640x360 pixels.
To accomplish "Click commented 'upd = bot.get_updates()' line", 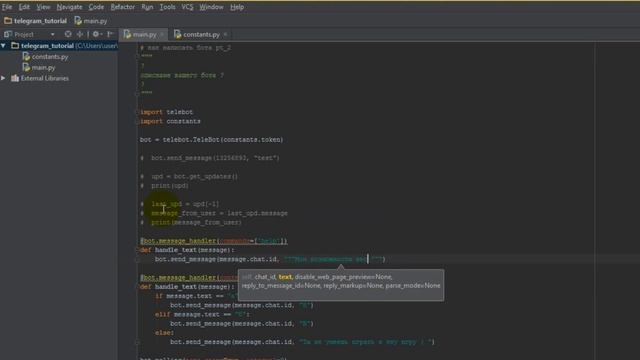I will [189, 176].
